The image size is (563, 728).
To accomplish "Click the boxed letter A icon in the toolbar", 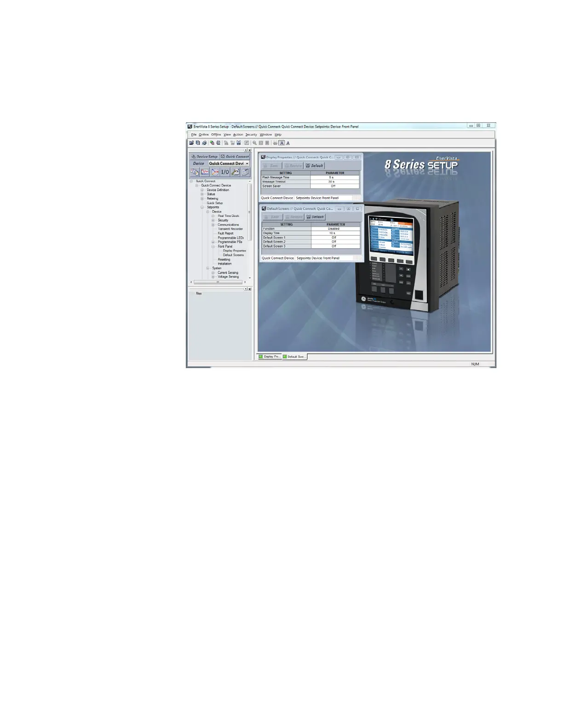I will (x=281, y=143).
